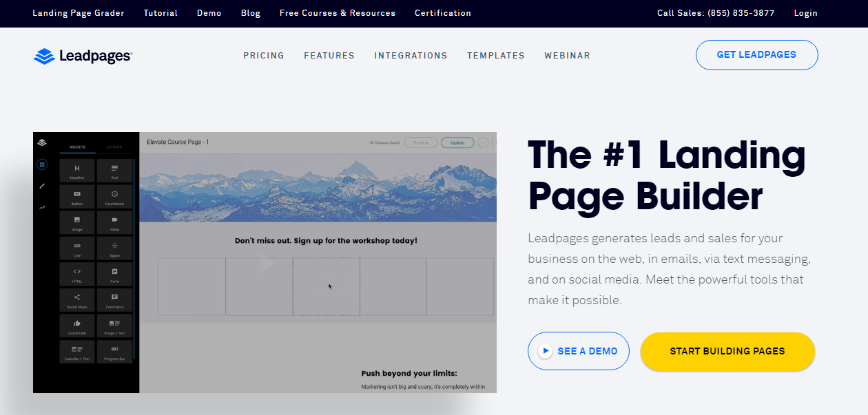The height and width of the screenshot is (415, 868).
Task: Open the Templates menu item
Action: pos(496,56)
